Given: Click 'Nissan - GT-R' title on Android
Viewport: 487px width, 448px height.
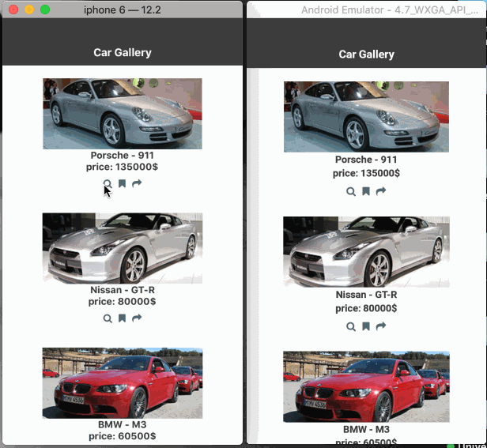Looking at the screenshot, I should [366, 295].
